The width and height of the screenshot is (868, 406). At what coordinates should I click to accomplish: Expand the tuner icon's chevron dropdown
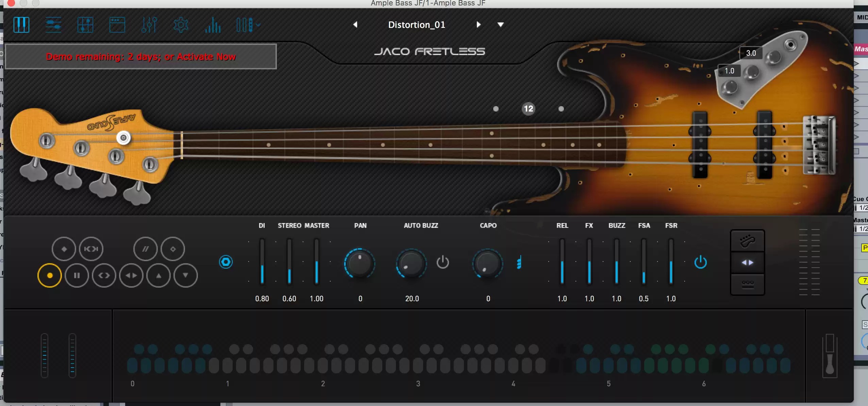click(257, 24)
